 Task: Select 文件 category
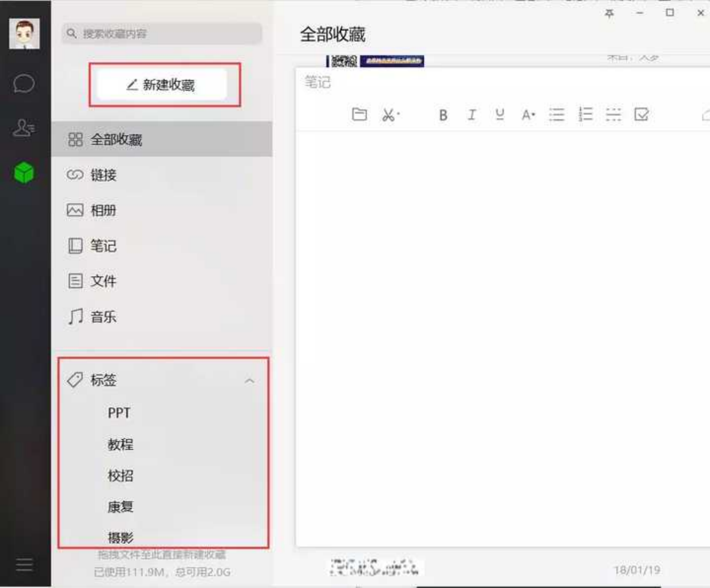[x=162, y=281]
